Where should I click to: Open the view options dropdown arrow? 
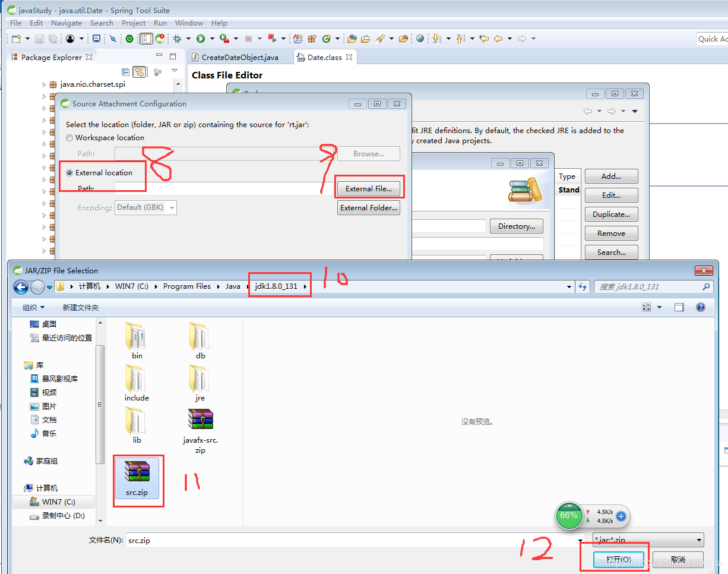click(659, 307)
